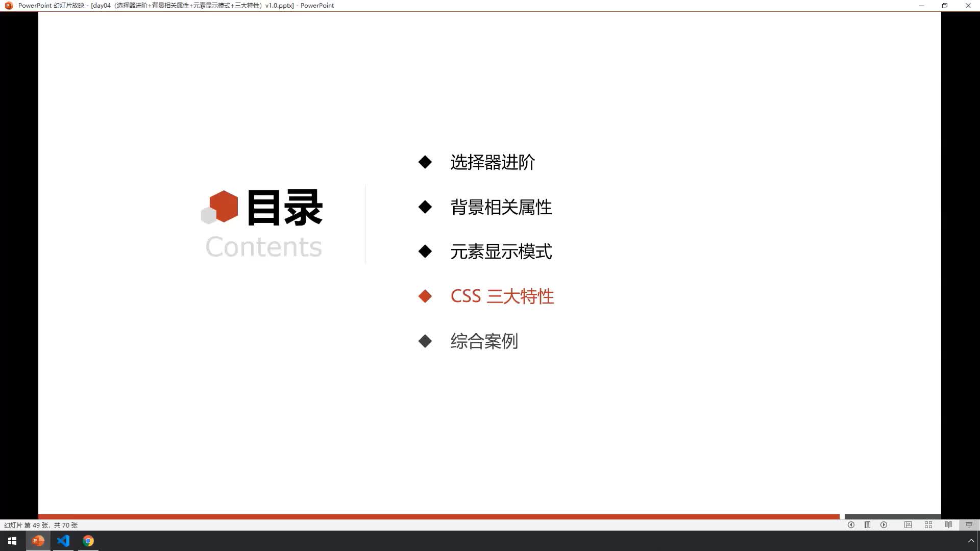Open the PowerPoint taskbar application icon
Image resolution: width=980 pixels, height=551 pixels.
pyautogui.click(x=38, y=541)
